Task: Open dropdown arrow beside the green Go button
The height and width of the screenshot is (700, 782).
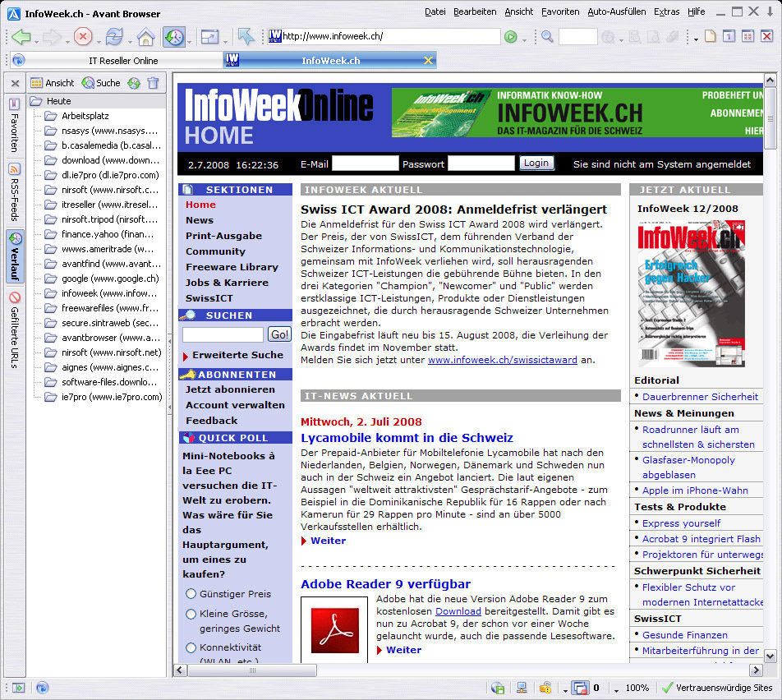Action: (x=524, y=40)
